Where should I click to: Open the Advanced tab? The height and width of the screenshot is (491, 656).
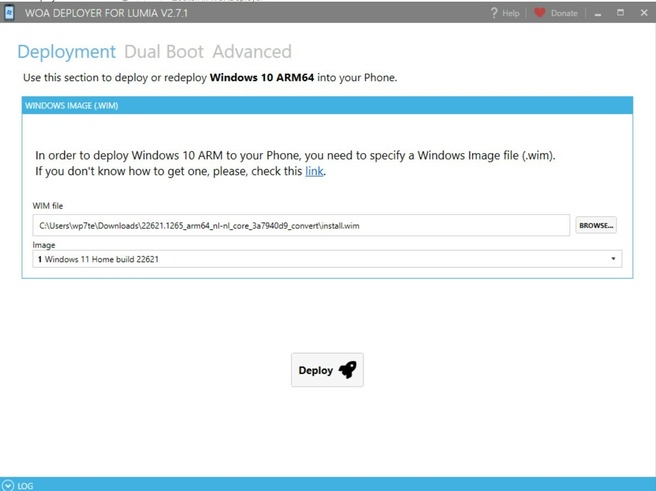click(x=252, y=52)
